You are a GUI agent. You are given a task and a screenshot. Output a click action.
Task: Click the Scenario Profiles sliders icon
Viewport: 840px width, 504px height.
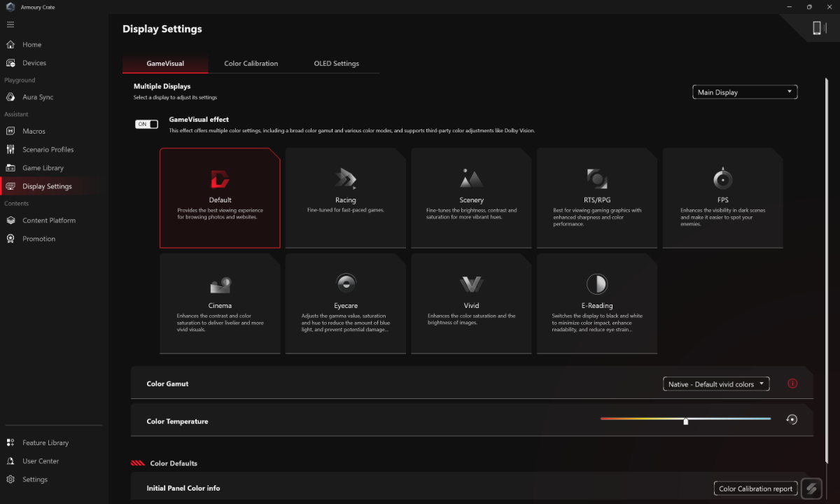tap(10, 150)
